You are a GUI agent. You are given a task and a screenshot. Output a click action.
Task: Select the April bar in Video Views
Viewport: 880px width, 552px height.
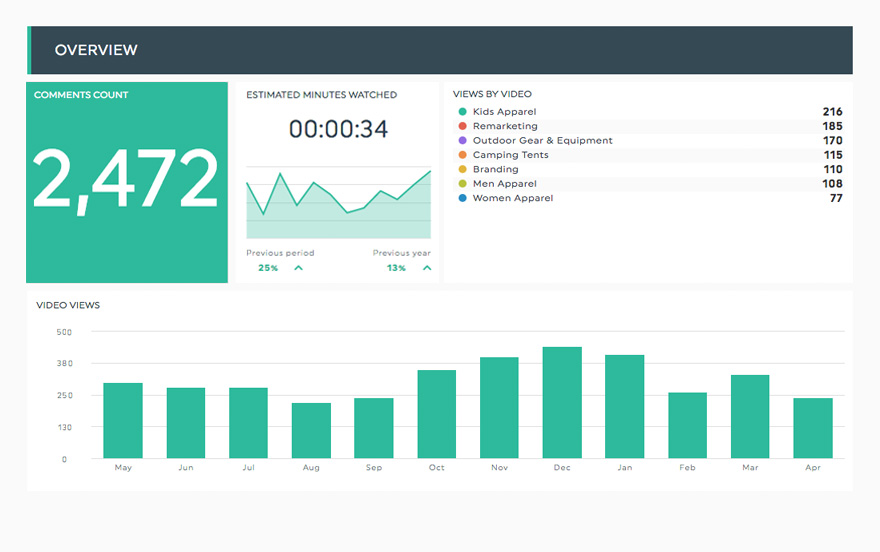coord(813,428)
